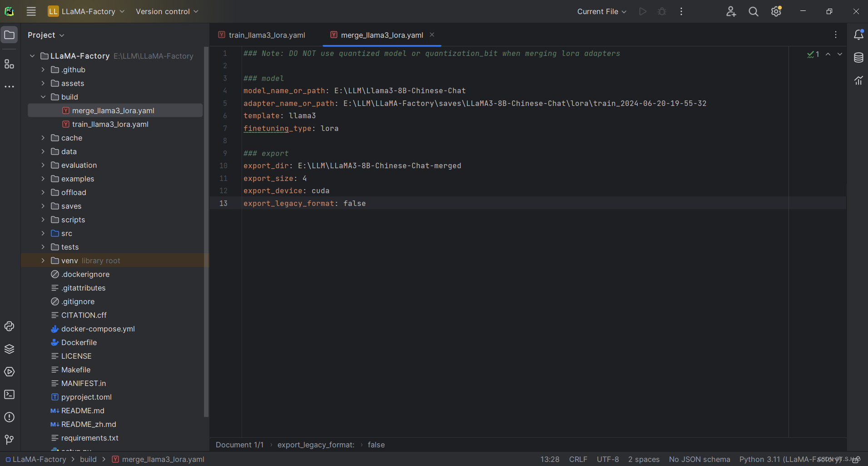Viewport: 868px width, 466px height.
Task: Expand the venv library root folder
Action: point(43,261)
